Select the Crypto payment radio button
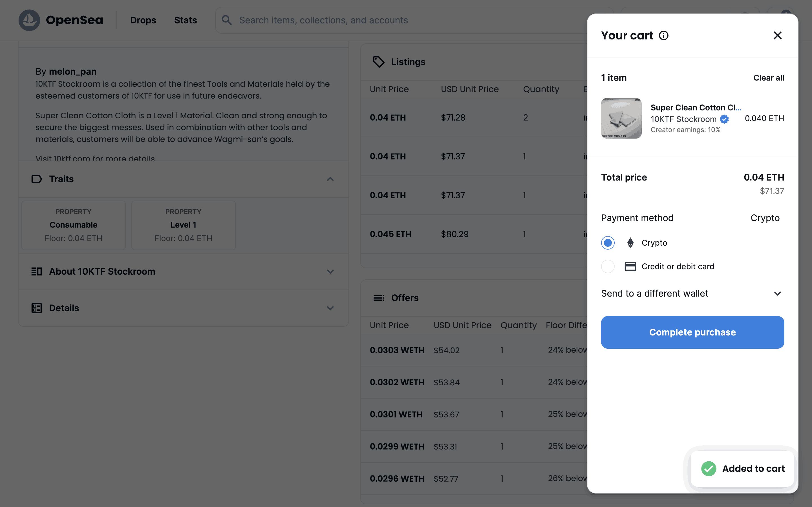This screenshot has width=812, height=507. [x=608, y=243]
